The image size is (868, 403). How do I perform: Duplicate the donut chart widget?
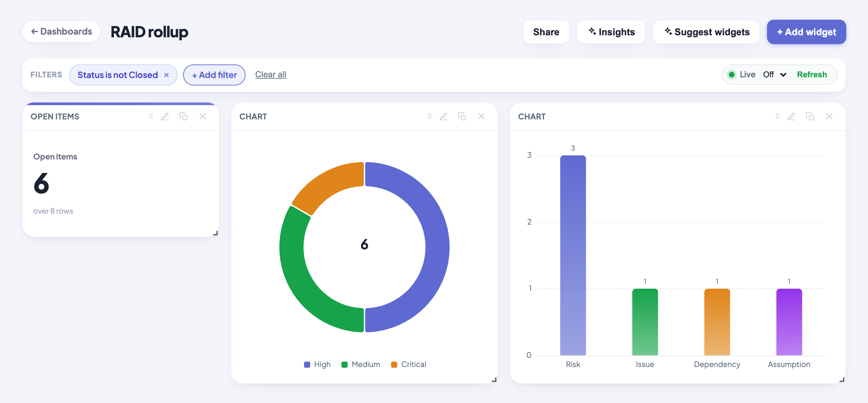(462, 116)
